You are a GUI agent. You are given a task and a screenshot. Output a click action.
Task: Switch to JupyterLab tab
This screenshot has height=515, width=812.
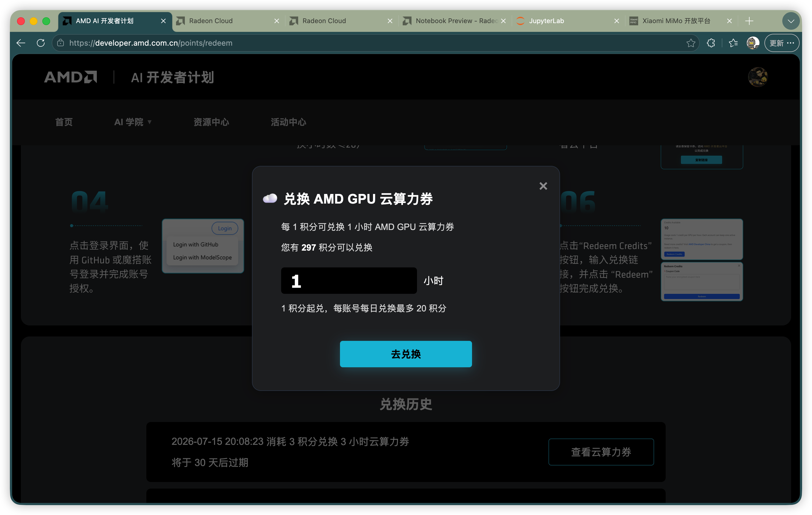[568, 21]
